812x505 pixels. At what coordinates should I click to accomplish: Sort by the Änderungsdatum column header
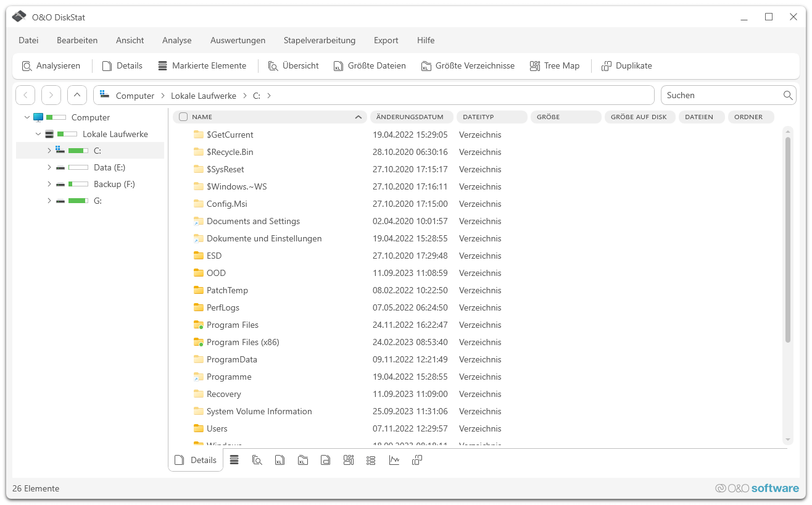pyautogui.click(x=412, y=117)
